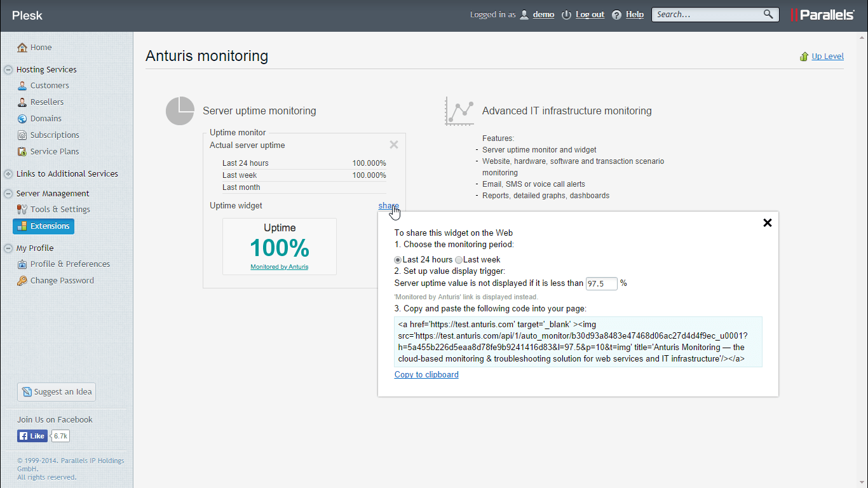This screenshot has height=488, width=868.
Task: Click the Subscriptions icon in sidebar
Action: (22, 135)
